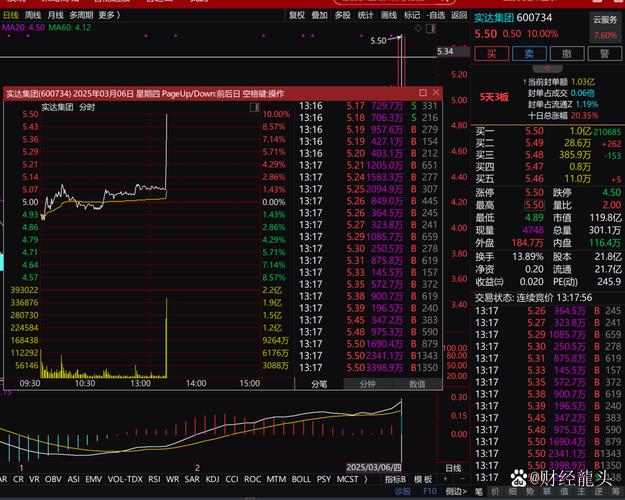The height and width of the screenshot is (500, 625).
Task: Toggle 多股 multi-stock view
Action: (x=342, y=15)
